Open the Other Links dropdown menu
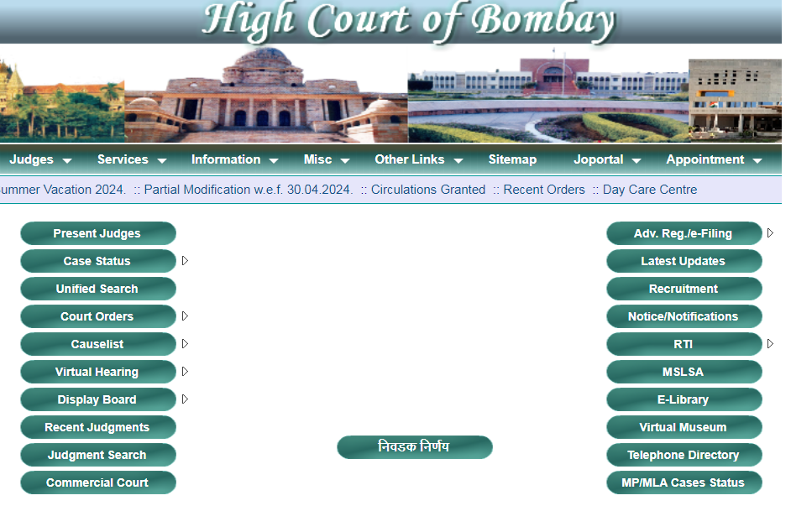The image size is (791, 532). (x=419, y=160)
